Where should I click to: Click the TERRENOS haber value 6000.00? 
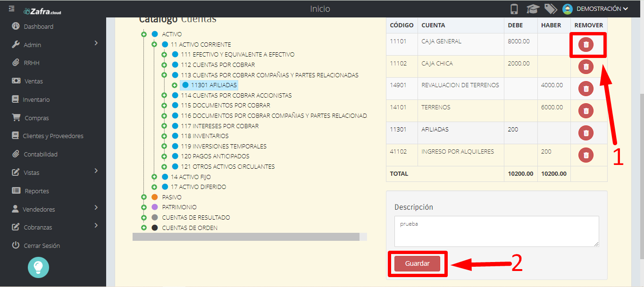click(552, 107)
